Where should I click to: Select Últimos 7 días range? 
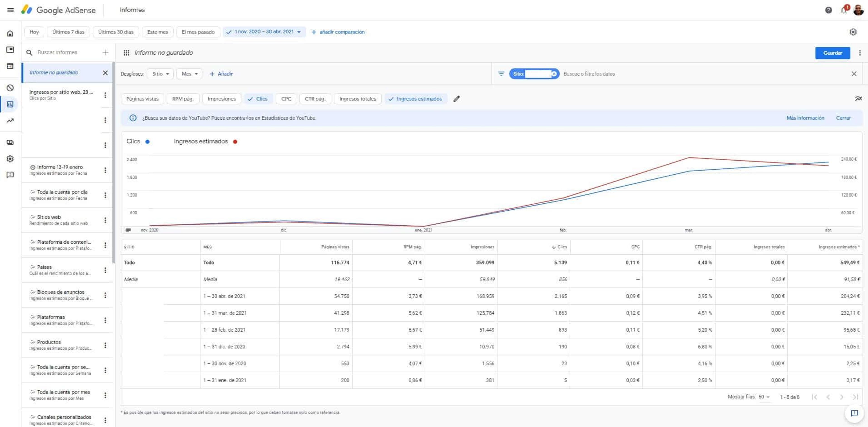pos(68,32)
